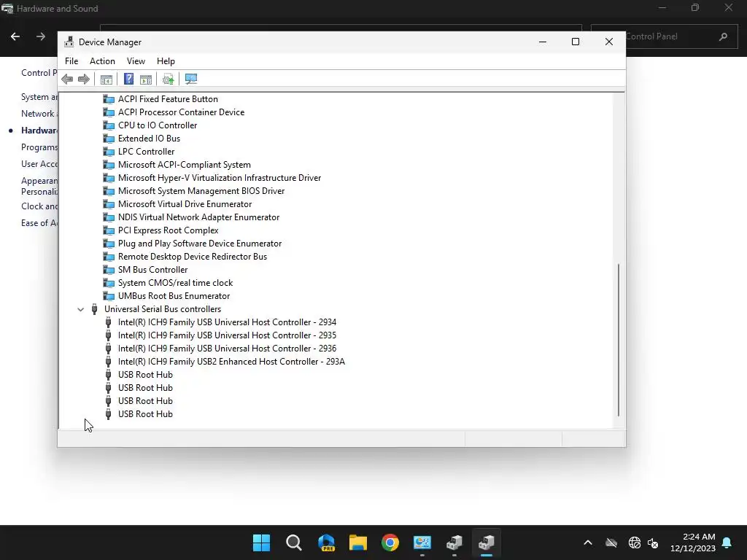The width and height of the screenshot is (747, 560).
Task: Click the muted volume tray icon
Action: click(653, 542)
